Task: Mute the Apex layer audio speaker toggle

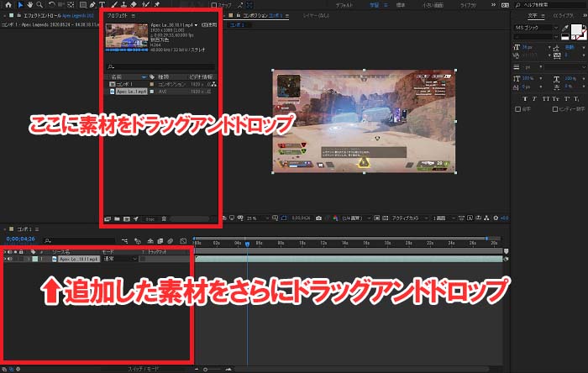Action: 10,259
